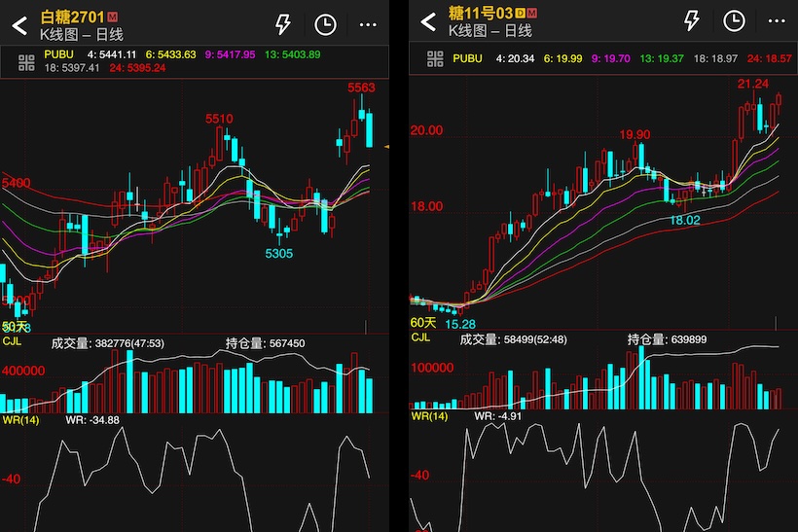Open indicator grid icon beside PUBU in 糖11号03
Image resolution: width=798 pixels, height=532 pixels.
coord(435,59)
